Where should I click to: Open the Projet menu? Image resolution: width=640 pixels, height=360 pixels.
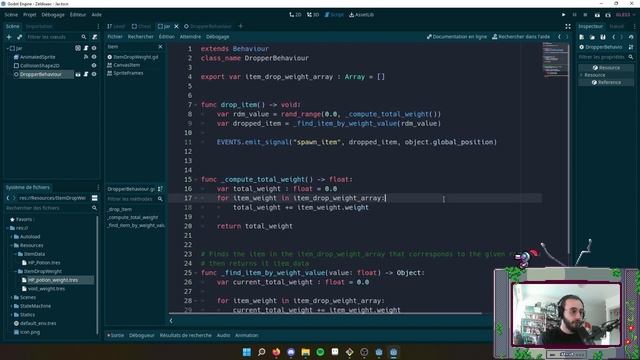click(30, 15)
